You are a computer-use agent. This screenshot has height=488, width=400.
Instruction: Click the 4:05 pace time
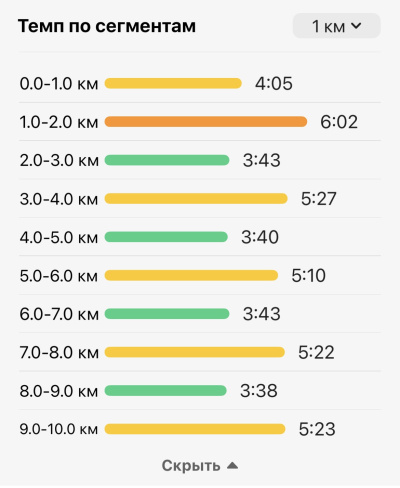click(274, 84)
